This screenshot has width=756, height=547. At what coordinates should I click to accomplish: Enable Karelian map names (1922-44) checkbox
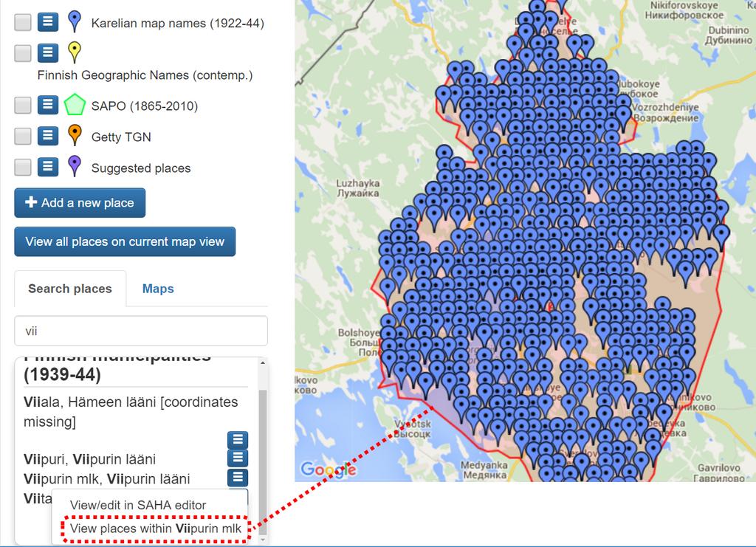(23, 22)
